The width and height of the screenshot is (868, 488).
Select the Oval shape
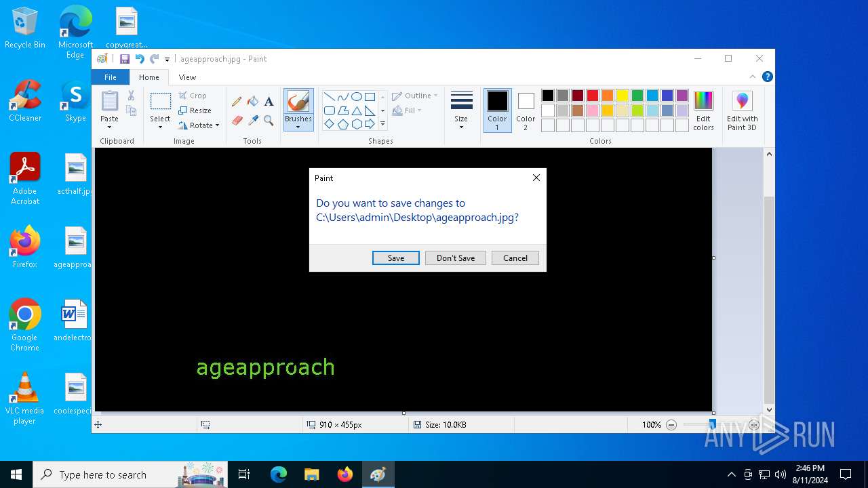(x=356, y=96)
